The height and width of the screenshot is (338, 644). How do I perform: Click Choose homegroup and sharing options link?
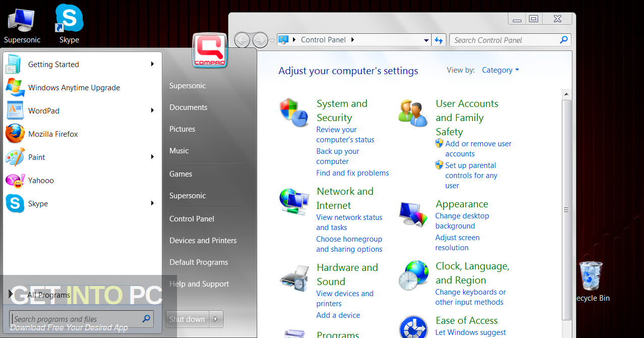[x=349, y=244]
